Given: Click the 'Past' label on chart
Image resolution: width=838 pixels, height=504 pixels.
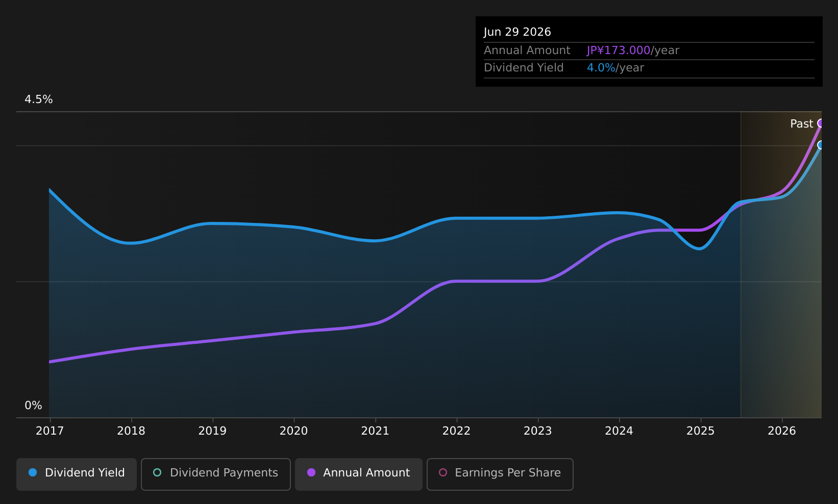Looking at the screenshot, I should pos(801,124).
